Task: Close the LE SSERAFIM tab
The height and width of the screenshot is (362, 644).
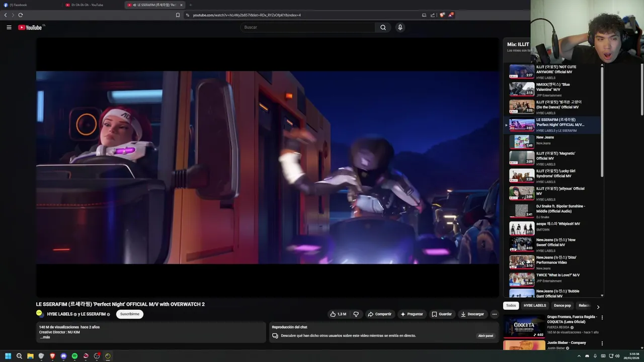Action: pos(181,5)
